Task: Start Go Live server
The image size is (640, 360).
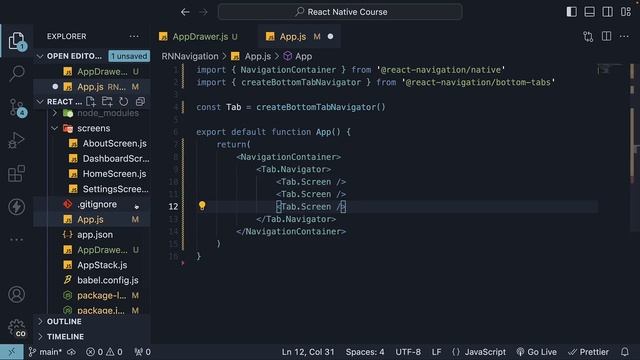Action: point(537,352)
